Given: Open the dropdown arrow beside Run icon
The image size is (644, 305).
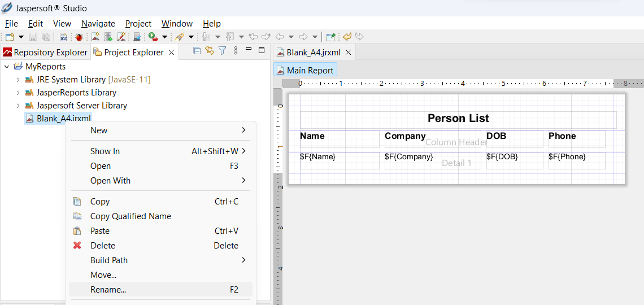Looking at the screenshot, I should (x=164, y=37).
